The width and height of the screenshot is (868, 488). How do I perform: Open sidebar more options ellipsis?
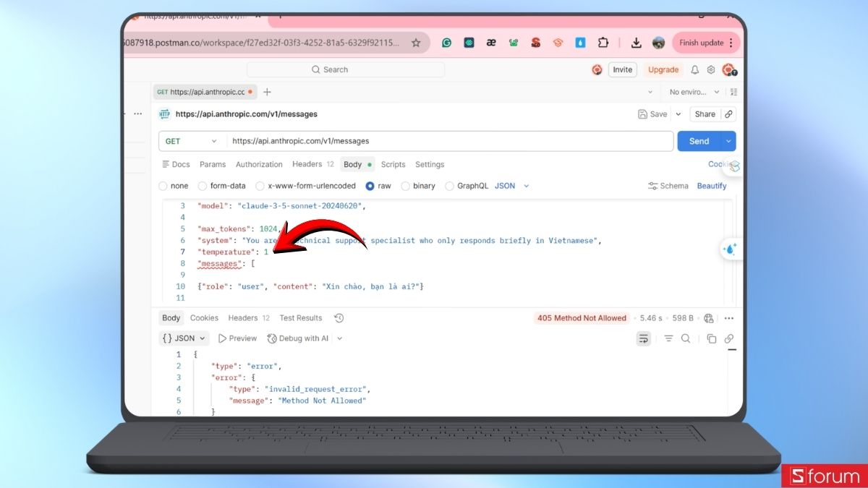(137, 114)
